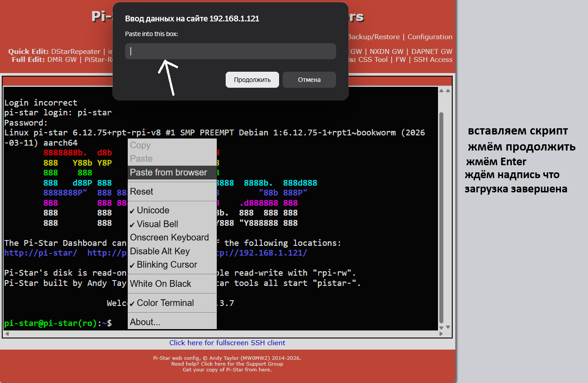Click the Отмена button
Viewport: 588px width, 383px height.
pyautogui.click(x=309, y=80)
